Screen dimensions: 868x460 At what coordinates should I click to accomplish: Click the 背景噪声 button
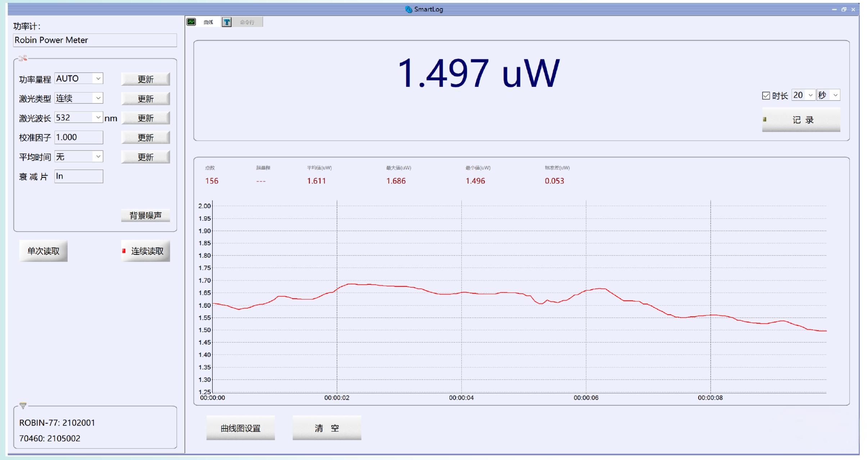pyautogui.click(x=145, y=216)
